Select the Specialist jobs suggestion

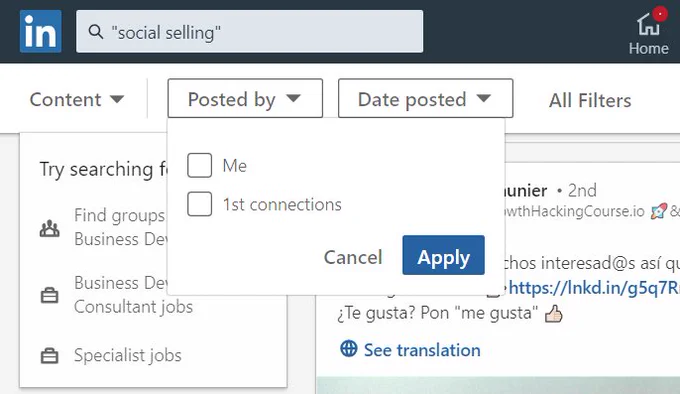pos(128,355)
